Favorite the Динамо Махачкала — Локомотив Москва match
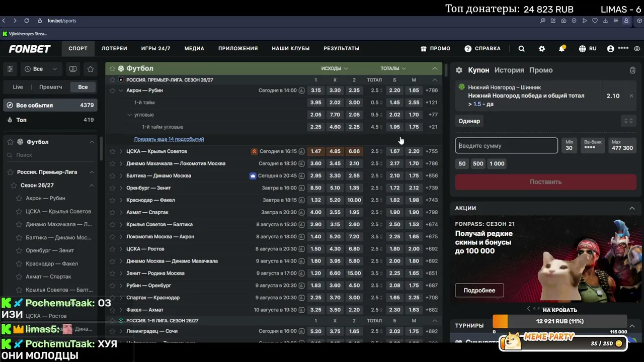The image size is (644, 362). (113, 163)
